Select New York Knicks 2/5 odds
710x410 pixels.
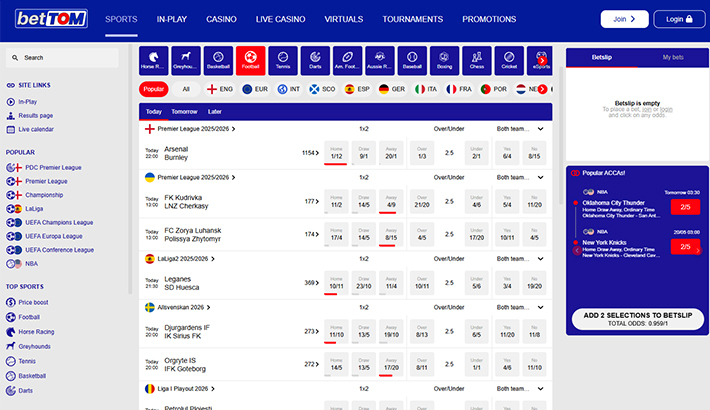point(685,246)
